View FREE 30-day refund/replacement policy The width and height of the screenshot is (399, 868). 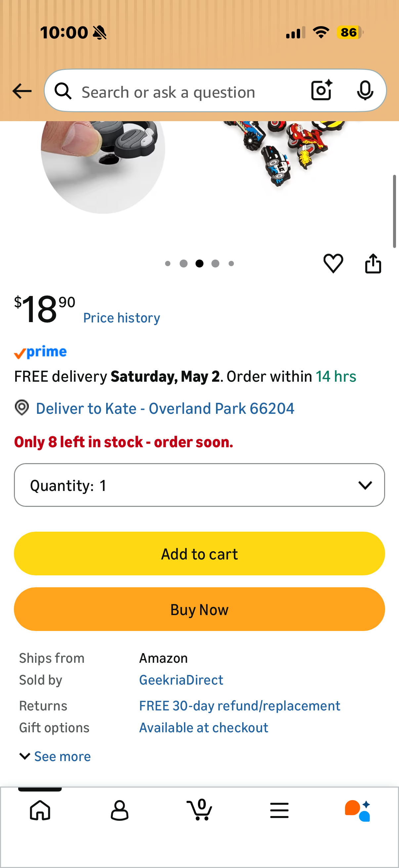click(x=240, y=706)
